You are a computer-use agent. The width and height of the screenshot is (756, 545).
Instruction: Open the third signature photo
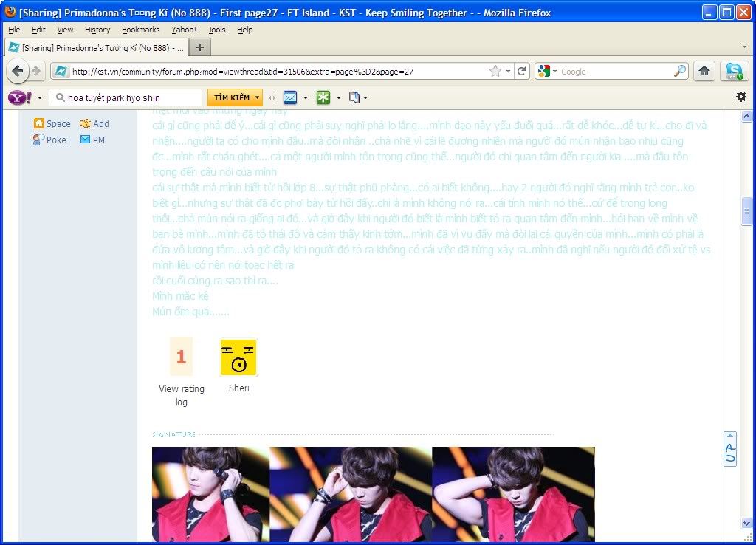(x=514, y=494)
